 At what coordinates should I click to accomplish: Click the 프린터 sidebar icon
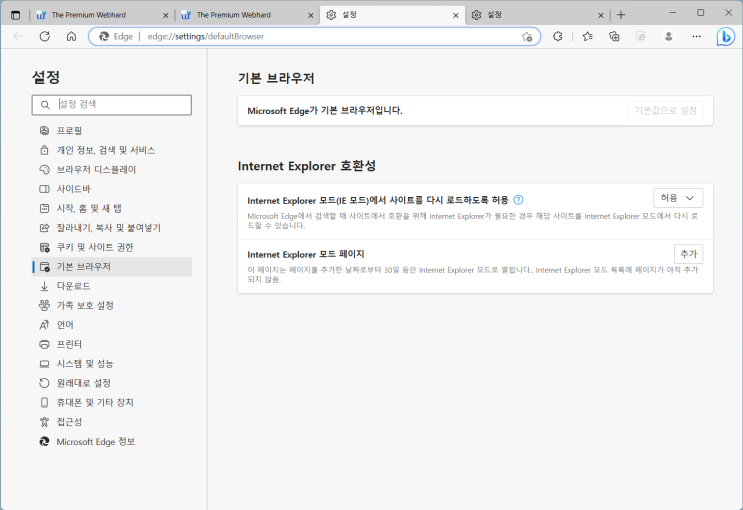[x=45, y=345]
